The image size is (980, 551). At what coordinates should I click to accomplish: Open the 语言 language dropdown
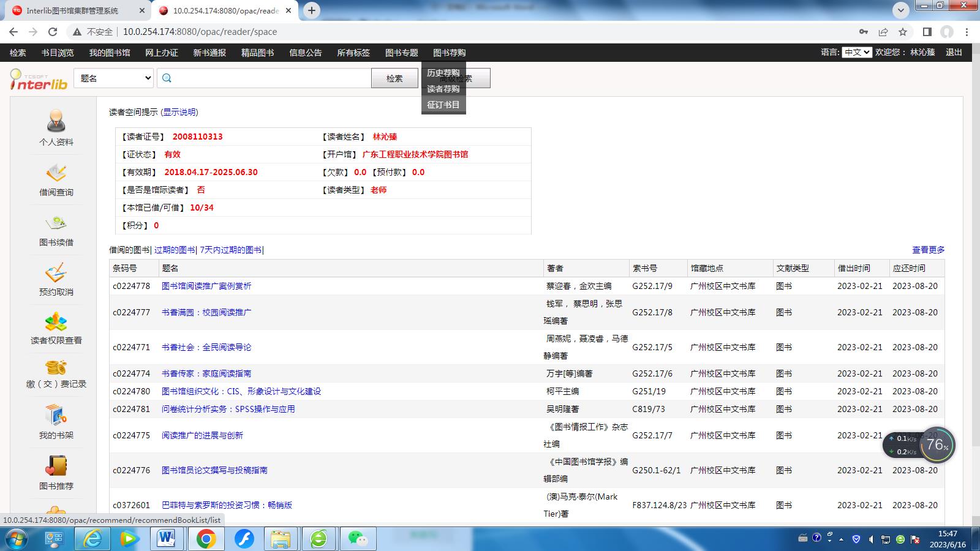pyautogui.click(x=856, y=53)
